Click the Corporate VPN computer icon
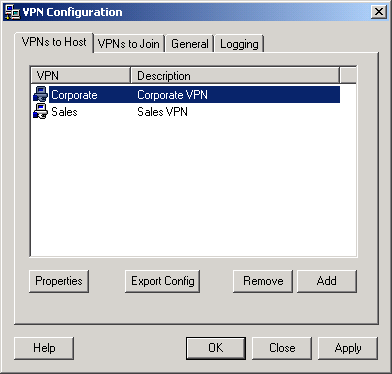The image size is (392, 374). pos(40,95)
